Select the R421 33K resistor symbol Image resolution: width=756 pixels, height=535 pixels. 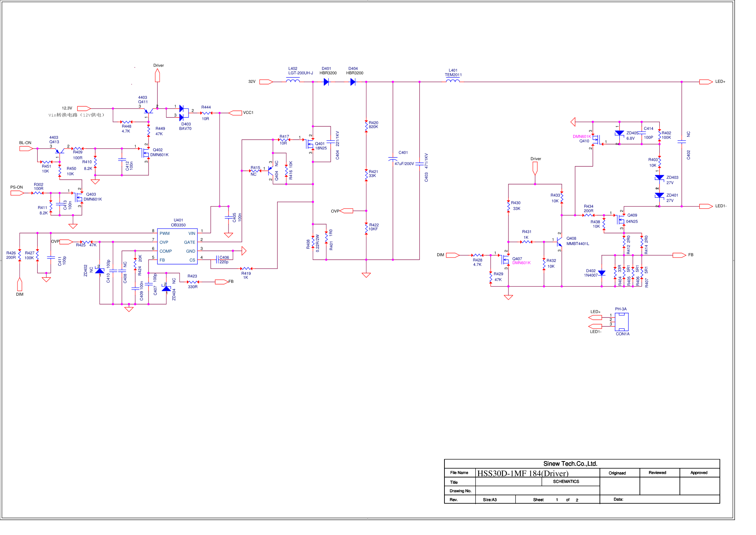click(366, 175)
